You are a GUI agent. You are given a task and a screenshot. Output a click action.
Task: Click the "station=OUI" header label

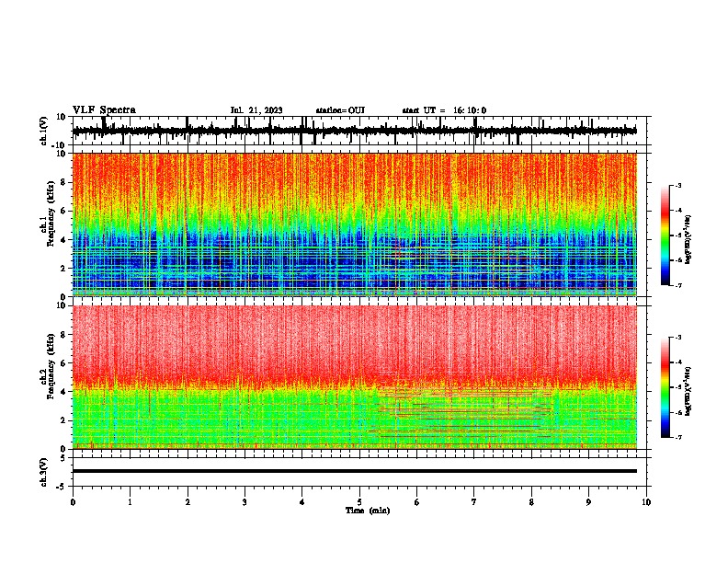pos(340,110)
